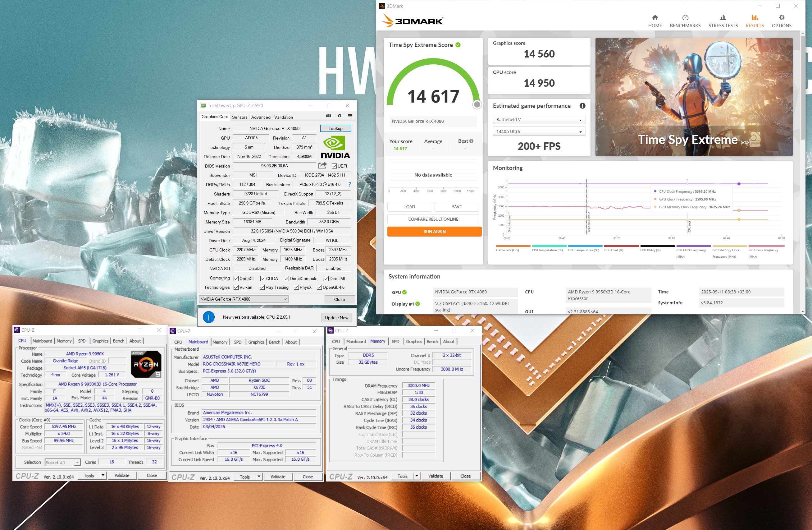Click the green validation check next to Time Spy Extreme Score
The image size is (812, 530).
pos(458,45)
